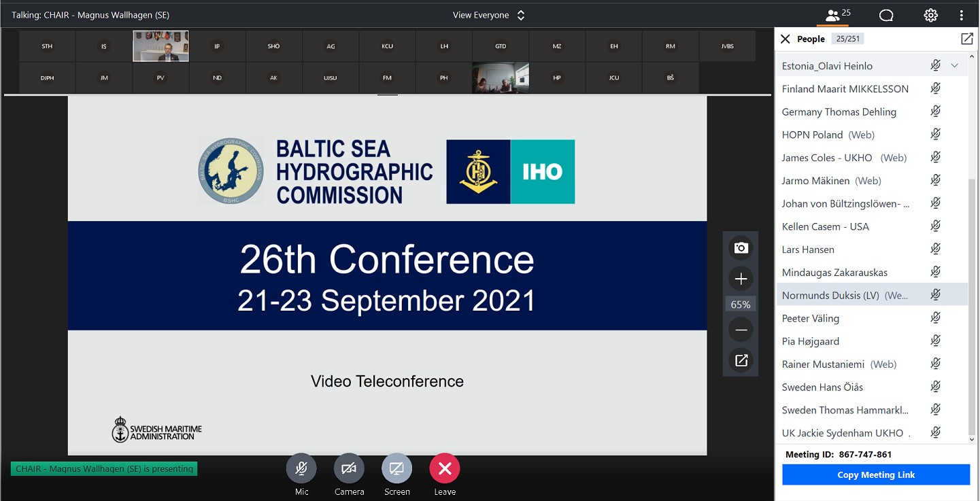The width and height of the screenshot is (980, 501).
Task: Take a screenshot with the camera icon
Action: (x=741, y=248)
